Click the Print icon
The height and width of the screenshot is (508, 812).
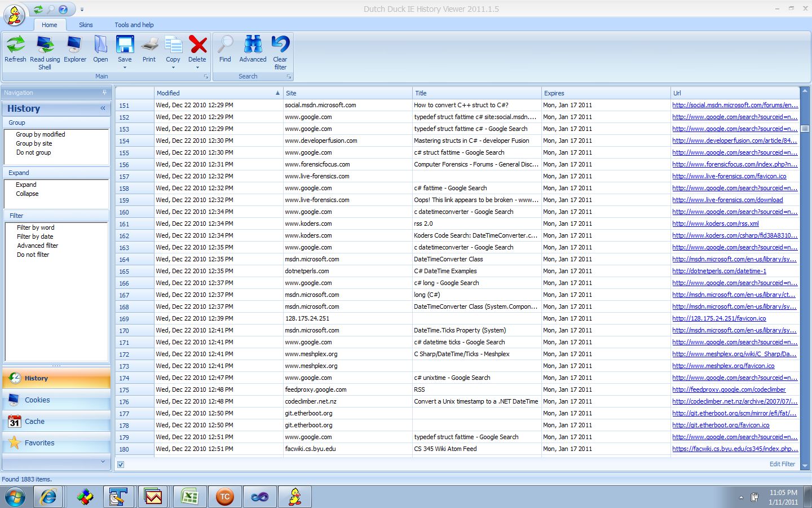pos(149,45)
